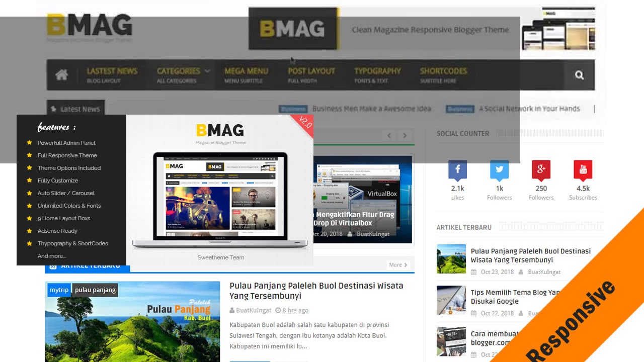Click the Facebook likes icon
Viewport: 644px width, 362px height.
tap(457, 170)
